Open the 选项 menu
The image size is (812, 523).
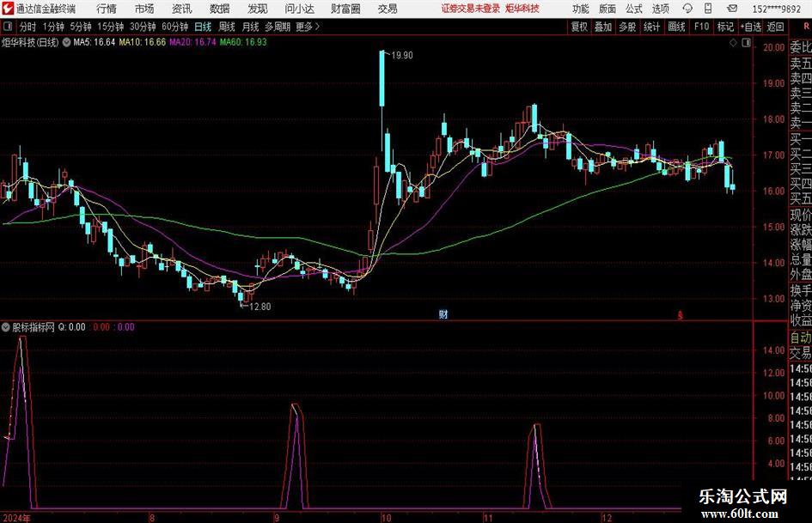[660, 9]
